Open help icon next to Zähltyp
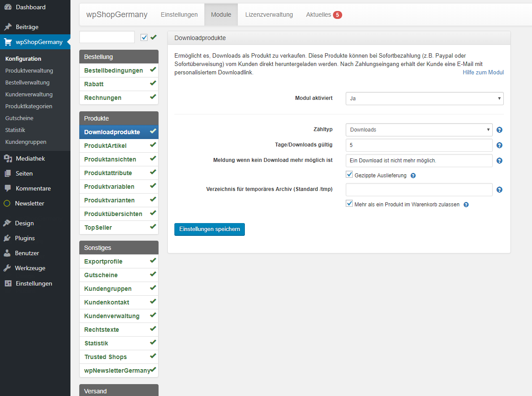Image resolution: width=532 pixels, height=396 pixels. tap(499, 130)
